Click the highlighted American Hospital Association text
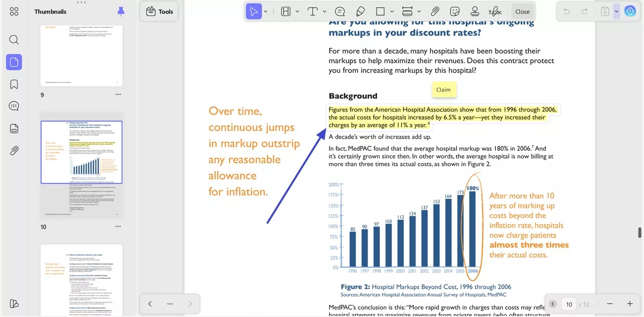The height and width of the screenshot is (317, 644). click(x=442, y=117)
